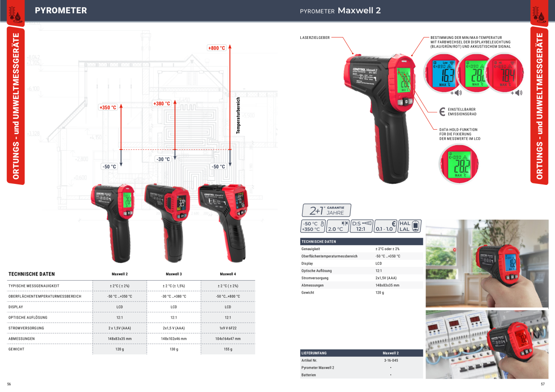Screen dimensions: 555x392
Task: Open the photo of pyrometer at electrical panel
Action: 487,344
